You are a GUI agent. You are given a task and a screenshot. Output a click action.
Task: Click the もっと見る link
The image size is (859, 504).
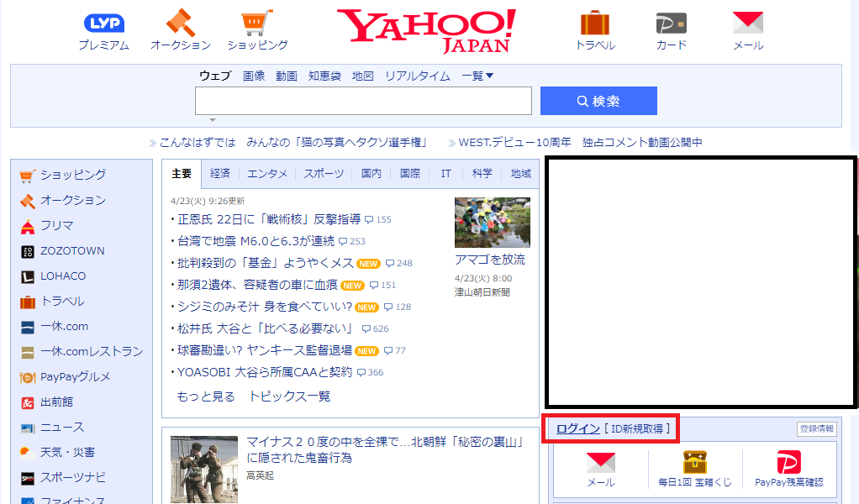(x=206, y=396)
